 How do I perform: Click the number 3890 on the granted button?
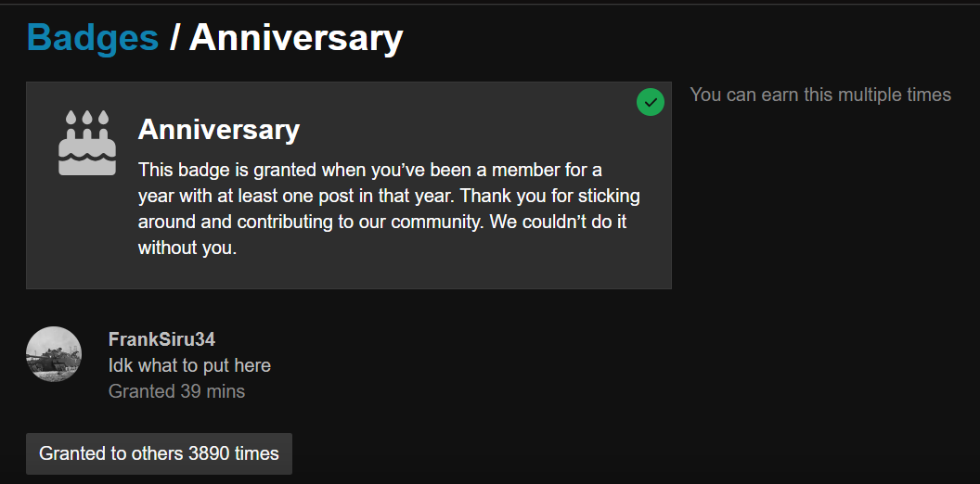[x=209, y=453]
